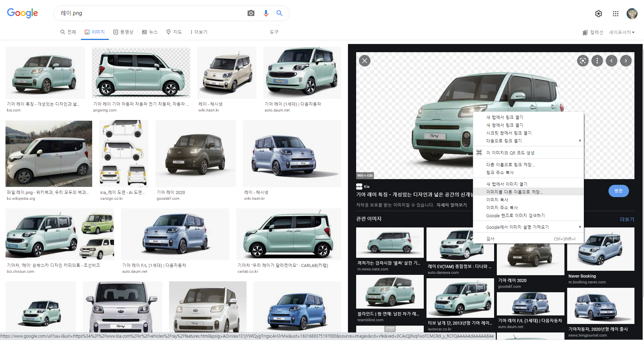Select Google 렌즈로 이미지 검색하기
The height and width of the screenshot is (341, 644).
click(x=528, y=215)
